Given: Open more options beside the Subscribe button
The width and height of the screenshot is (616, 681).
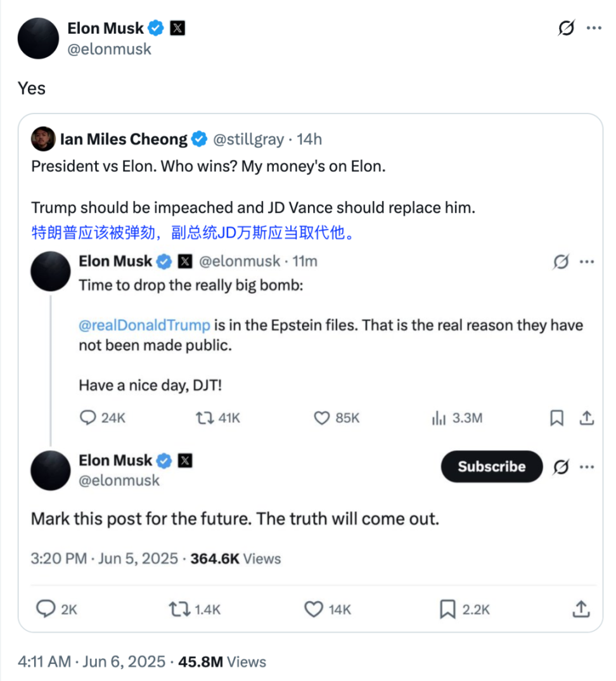Looking at the screenshot, I should (x=586, y=467).
